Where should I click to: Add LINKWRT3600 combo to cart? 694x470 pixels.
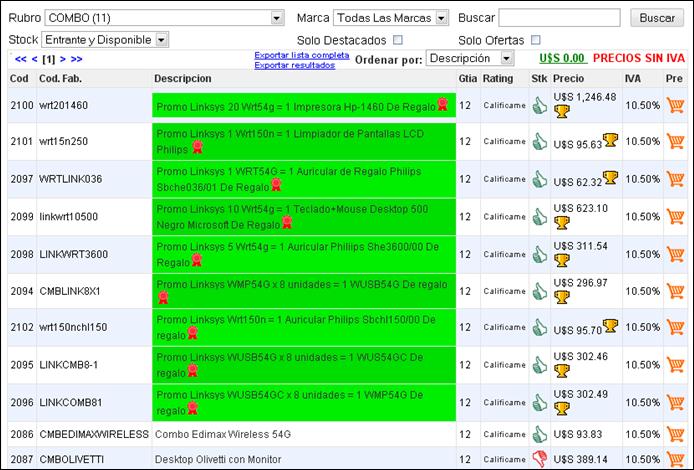coord(675,254)
